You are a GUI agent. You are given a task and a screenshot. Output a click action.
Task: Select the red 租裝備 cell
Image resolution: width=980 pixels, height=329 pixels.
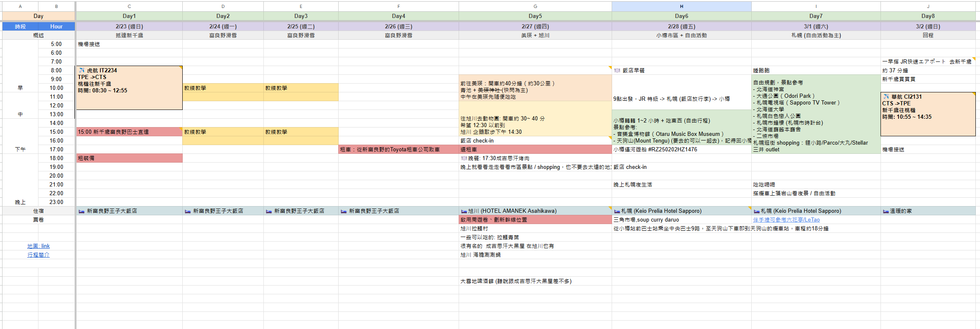[129, 158]
